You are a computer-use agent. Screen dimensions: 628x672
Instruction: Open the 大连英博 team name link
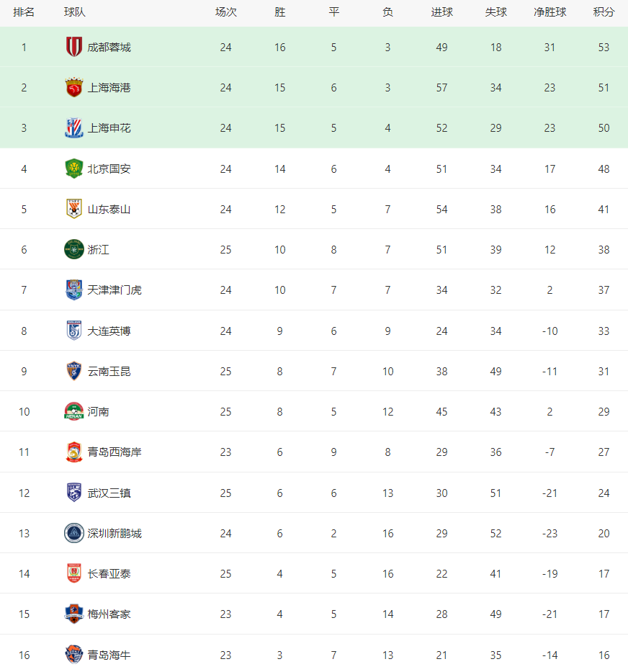(109, 331)
